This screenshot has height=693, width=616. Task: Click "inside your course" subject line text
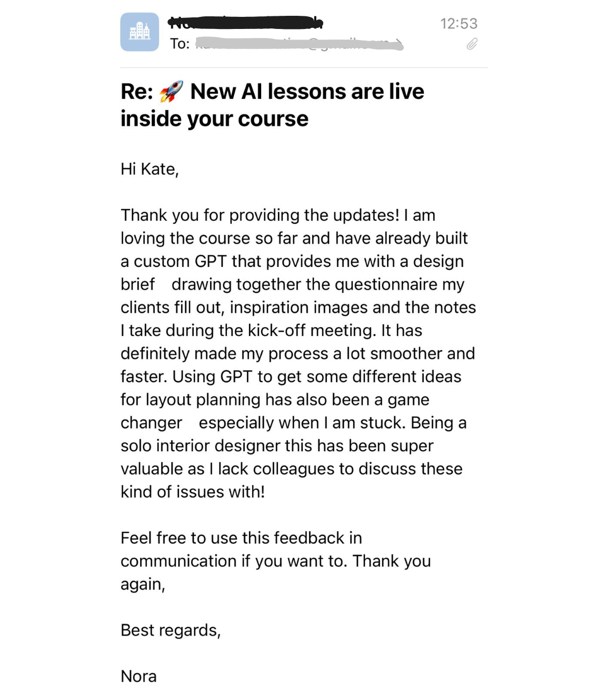click(x=214, y=119)
